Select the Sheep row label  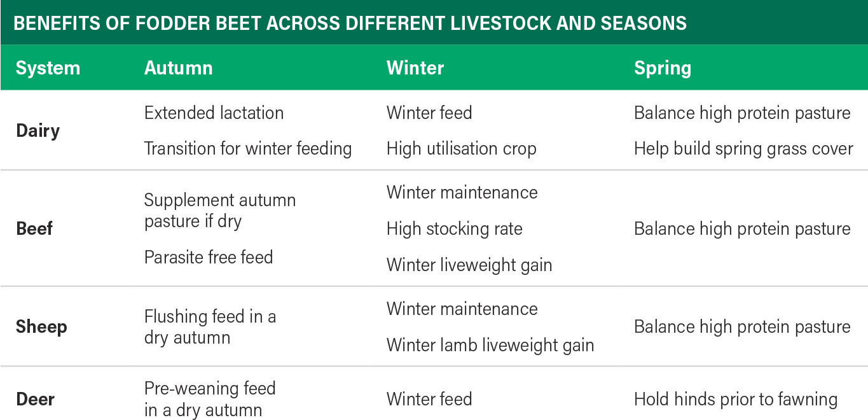[41, 326]
